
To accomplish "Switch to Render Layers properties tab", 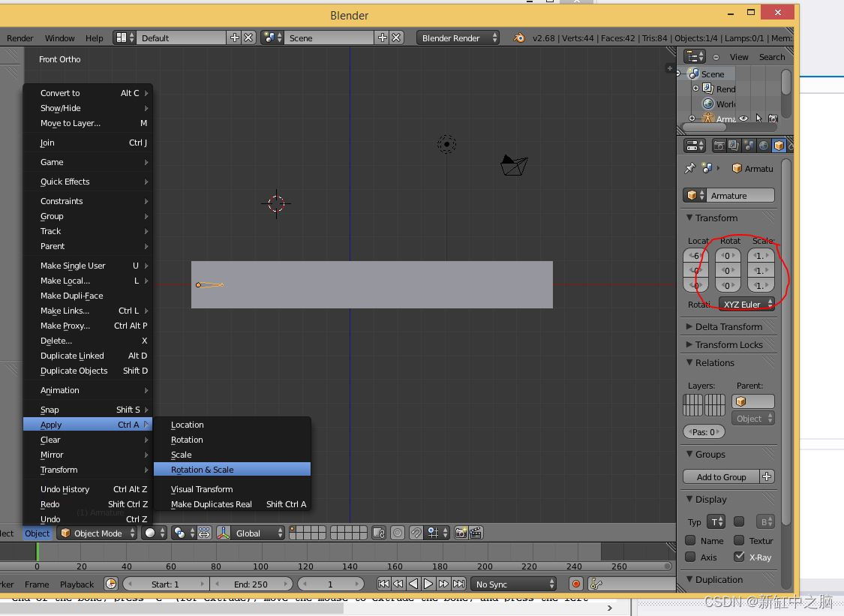I will (x=733, y=146).
